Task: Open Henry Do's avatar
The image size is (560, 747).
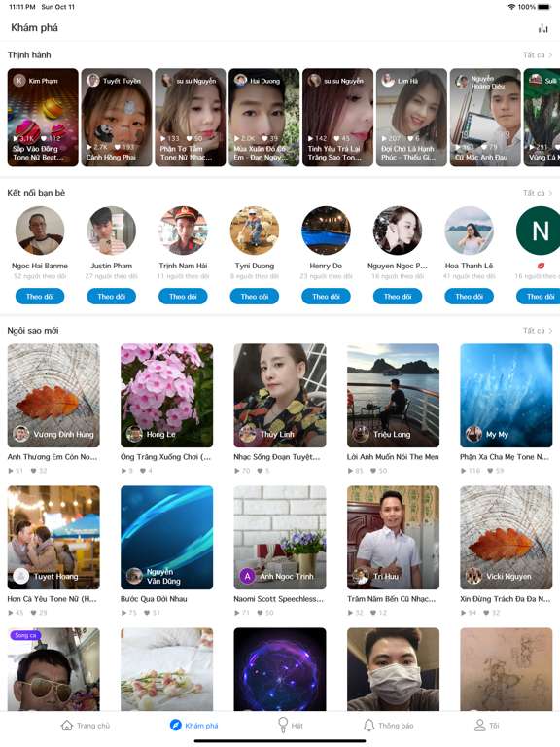Action: coord(327,231)
